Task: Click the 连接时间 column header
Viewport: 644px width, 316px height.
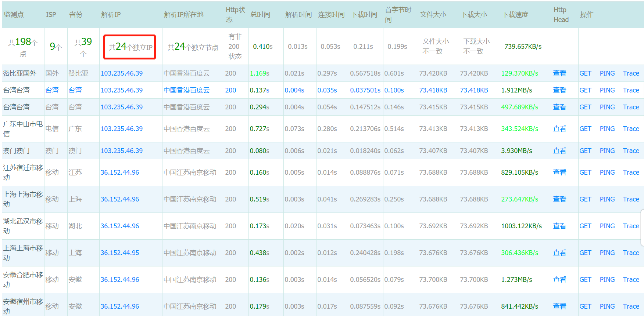Action: tap(331, 15)
